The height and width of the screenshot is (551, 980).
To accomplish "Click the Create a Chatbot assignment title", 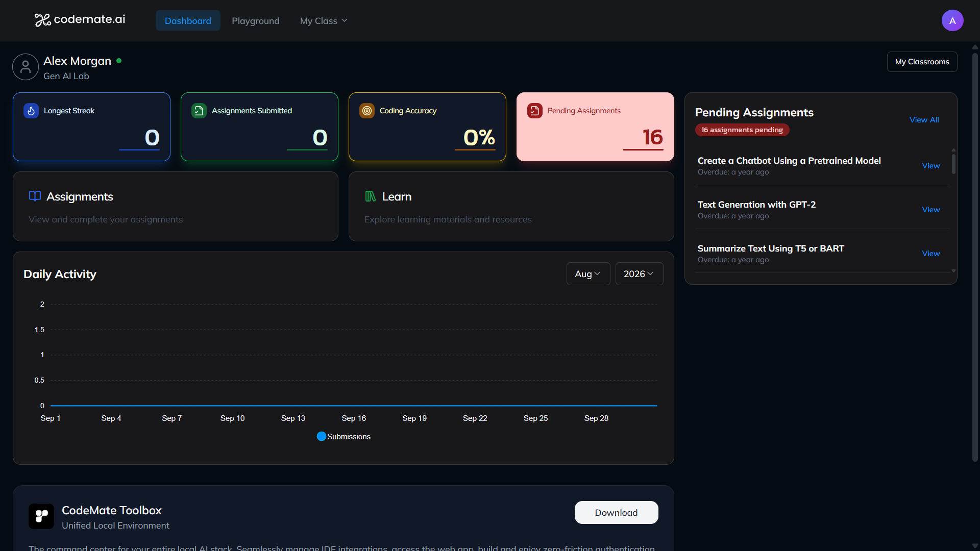I will pos(789,161).
